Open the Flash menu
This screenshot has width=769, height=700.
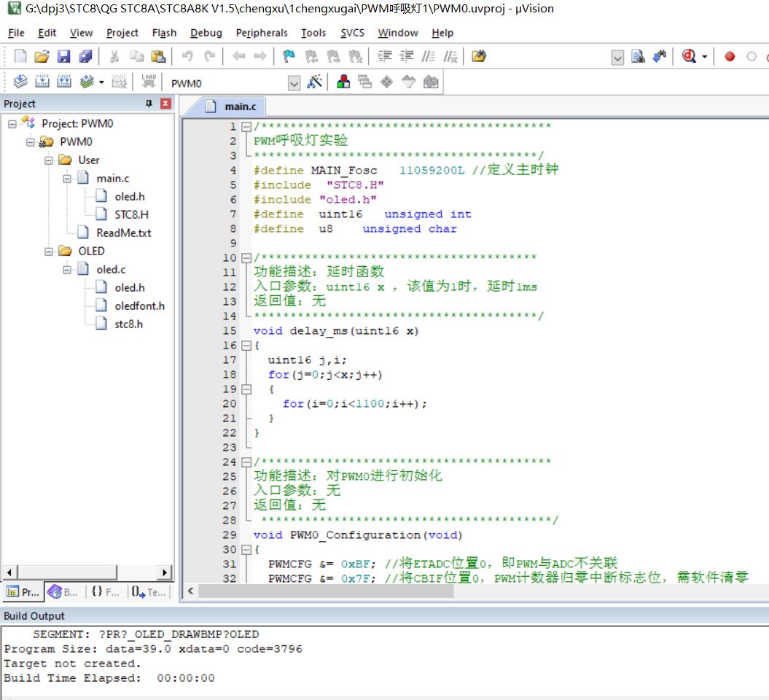[x=164, y=33]
